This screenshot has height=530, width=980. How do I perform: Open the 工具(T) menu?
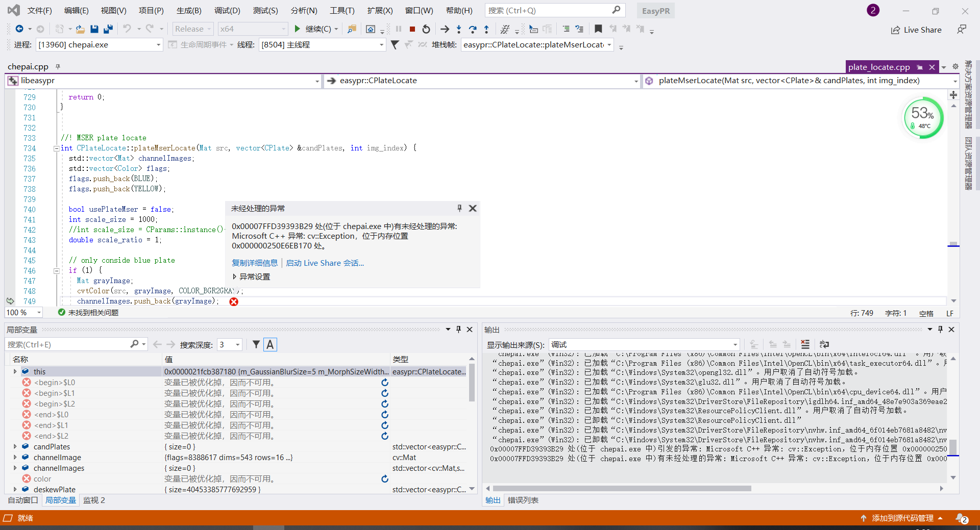tap(342, 11)
